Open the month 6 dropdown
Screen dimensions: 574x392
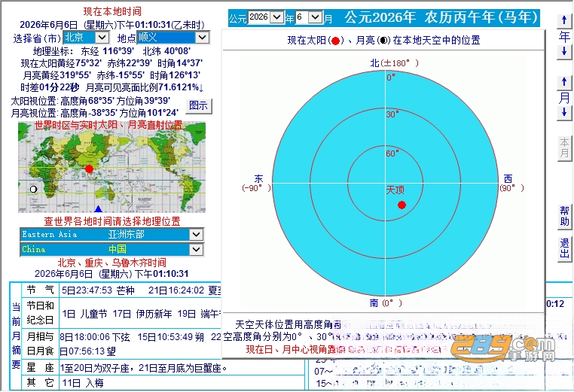pos(315,17)
